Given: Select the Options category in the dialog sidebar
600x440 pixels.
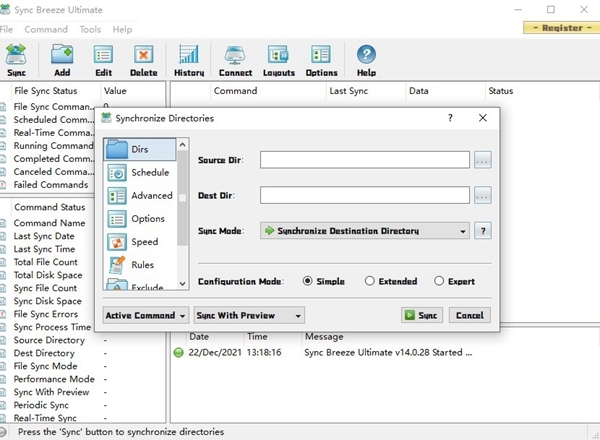Looking at the screenshot, I should [140, 219].
